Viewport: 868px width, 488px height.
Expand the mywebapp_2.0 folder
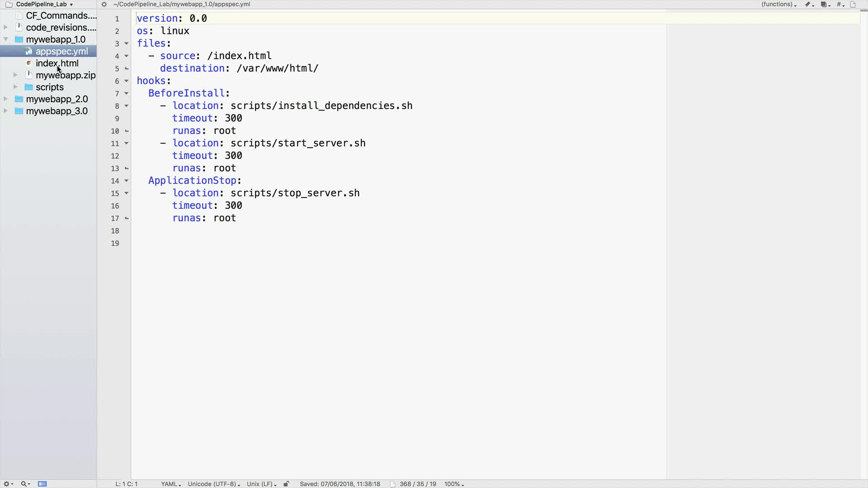point(6,99)
